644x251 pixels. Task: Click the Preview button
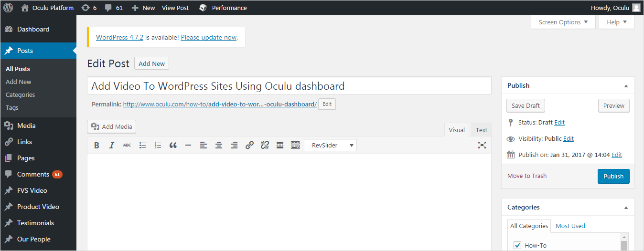(x=614, y=105)
